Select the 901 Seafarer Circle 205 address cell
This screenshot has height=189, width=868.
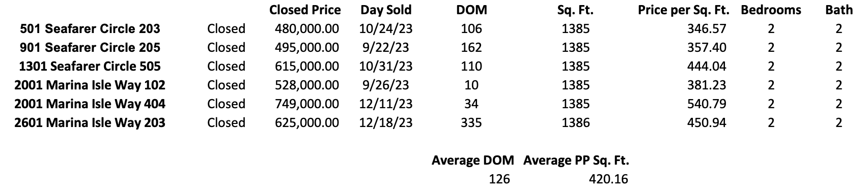90,48
